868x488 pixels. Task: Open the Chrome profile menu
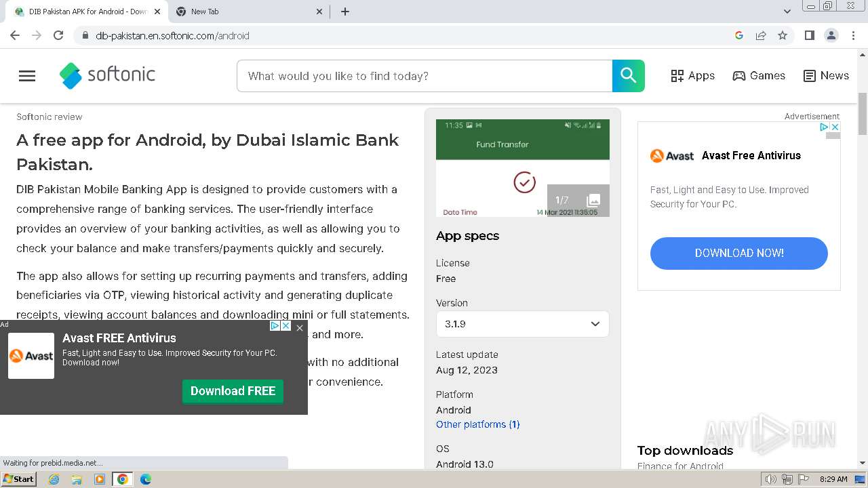tap(831, 35)
